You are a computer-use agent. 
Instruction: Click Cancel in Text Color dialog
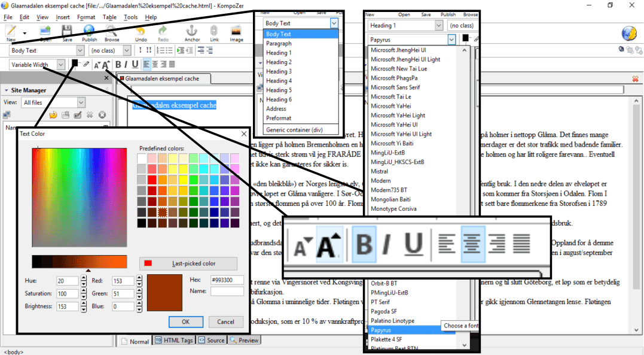pos(225,321)
